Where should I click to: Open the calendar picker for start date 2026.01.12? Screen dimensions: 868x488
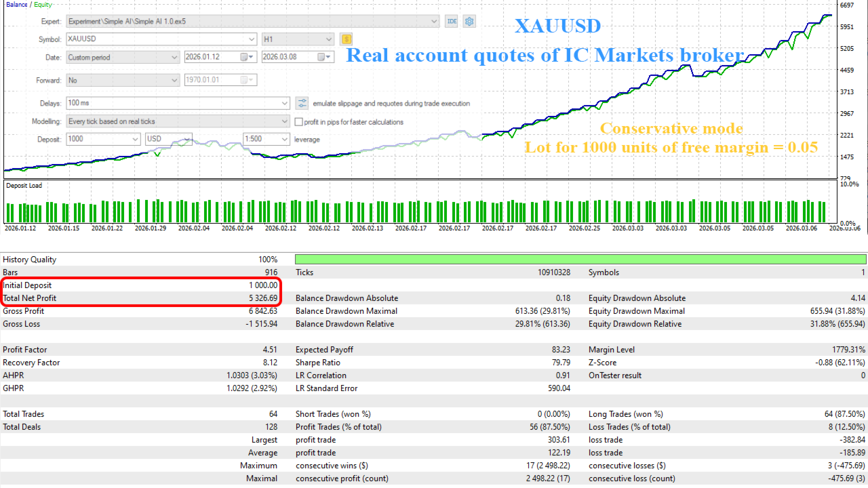point(247,58)
